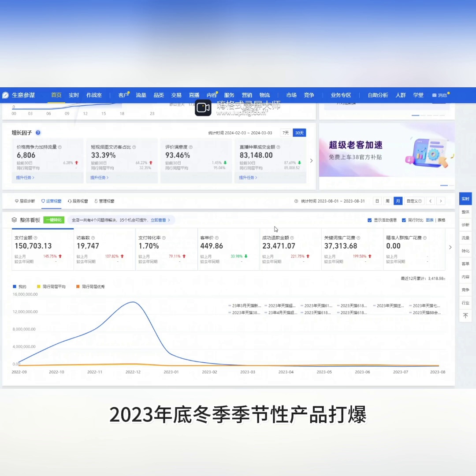
Task: Toggle the 同行对比 checkbox
Action: coord(403,220)
